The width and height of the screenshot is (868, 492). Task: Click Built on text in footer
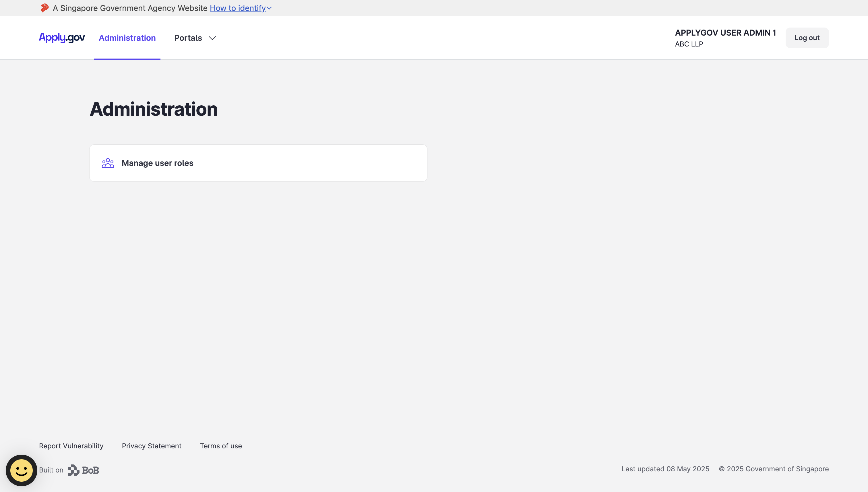pyautogui.click(x=51, y=470)
